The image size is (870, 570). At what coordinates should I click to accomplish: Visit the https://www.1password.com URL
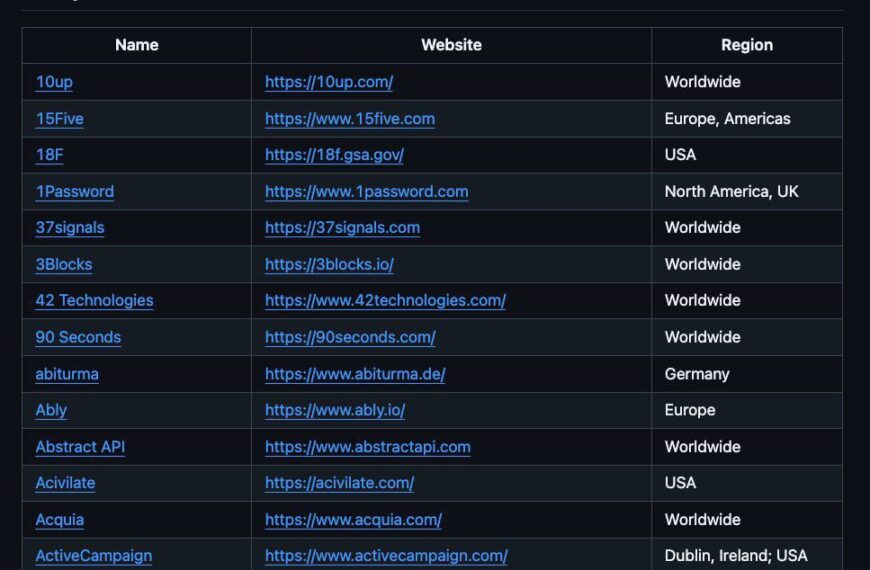[366, 191]
